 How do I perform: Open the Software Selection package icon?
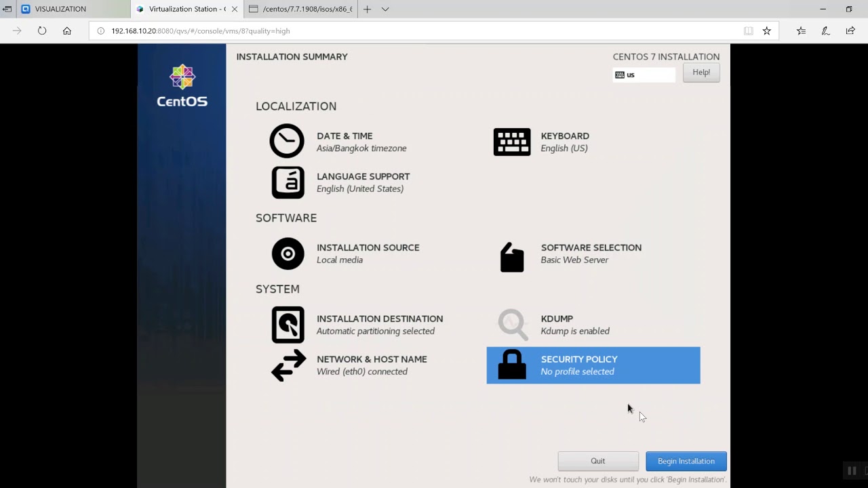(x=512, y=258)
